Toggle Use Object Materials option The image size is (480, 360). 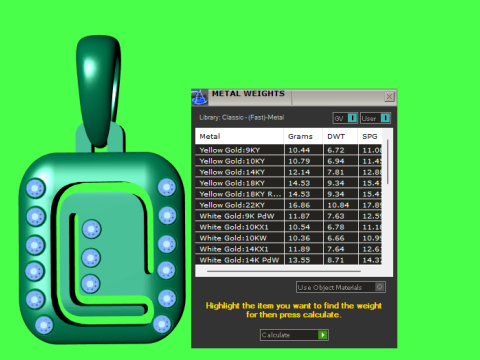click(341, 287)
